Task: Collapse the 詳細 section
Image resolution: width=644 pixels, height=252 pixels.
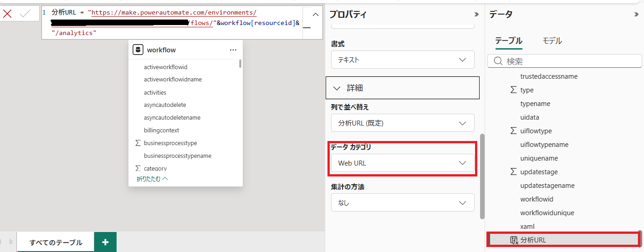Action: click(403, 88)
